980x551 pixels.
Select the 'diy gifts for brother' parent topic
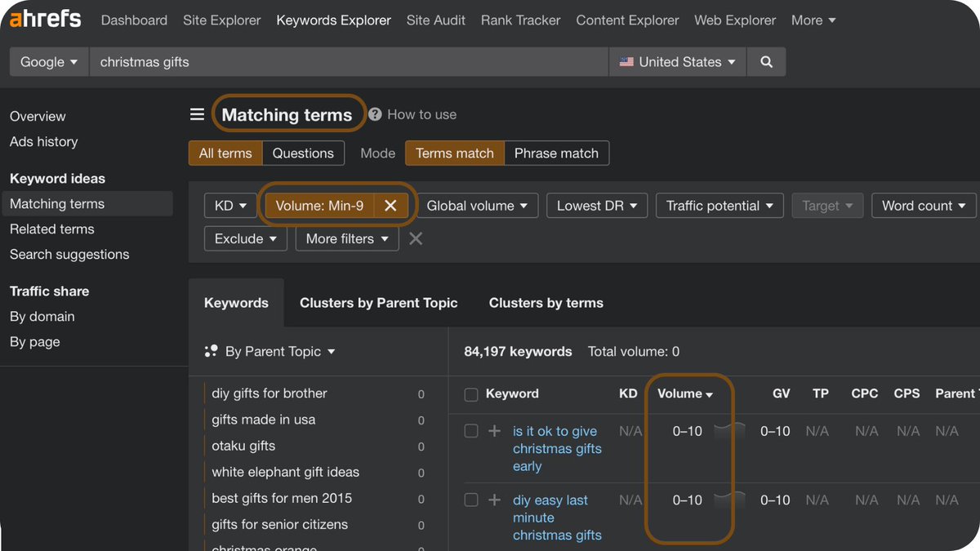269,393
